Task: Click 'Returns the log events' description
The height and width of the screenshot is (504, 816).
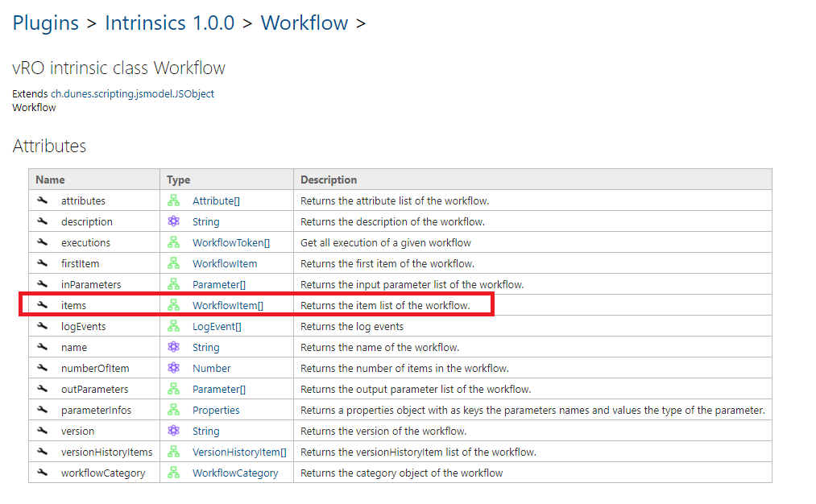Action: click(352, 327)
